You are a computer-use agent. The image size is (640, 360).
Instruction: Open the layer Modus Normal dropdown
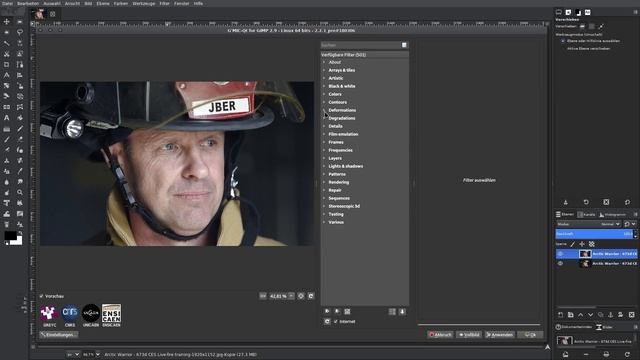[x=589, y=224]
